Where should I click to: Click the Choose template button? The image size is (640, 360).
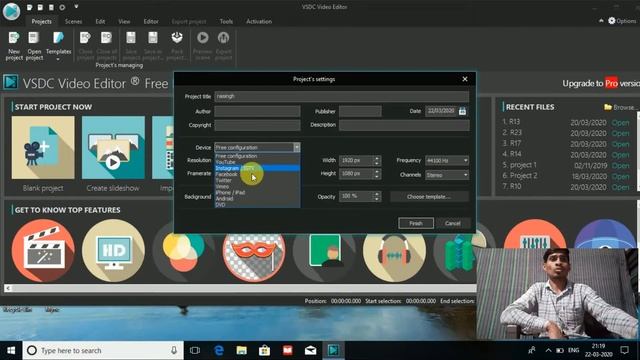pyautogui.click(x=429, y=197)
